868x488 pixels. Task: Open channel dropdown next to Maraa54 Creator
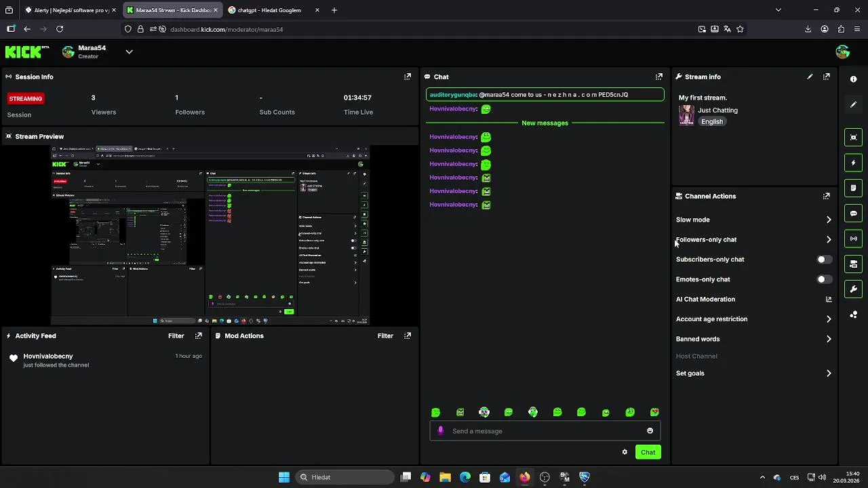(129, 52)
